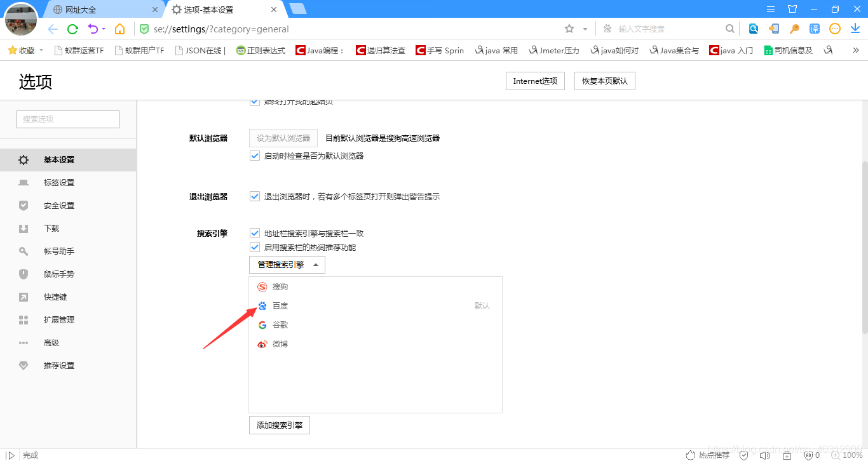Disable the 退出浏览器时弹出警告提示 checkbox
Screen dimensions: 868x461
[x=254, y=196]
